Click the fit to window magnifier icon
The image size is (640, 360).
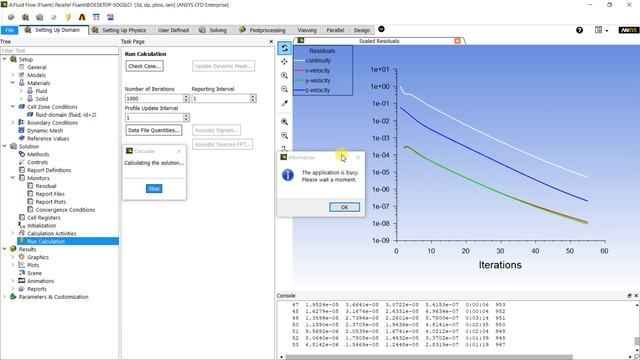[284, 122]
